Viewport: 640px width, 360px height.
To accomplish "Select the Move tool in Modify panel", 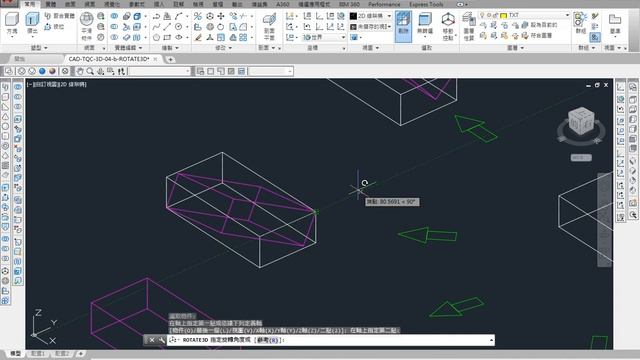I will click(221, 16).
